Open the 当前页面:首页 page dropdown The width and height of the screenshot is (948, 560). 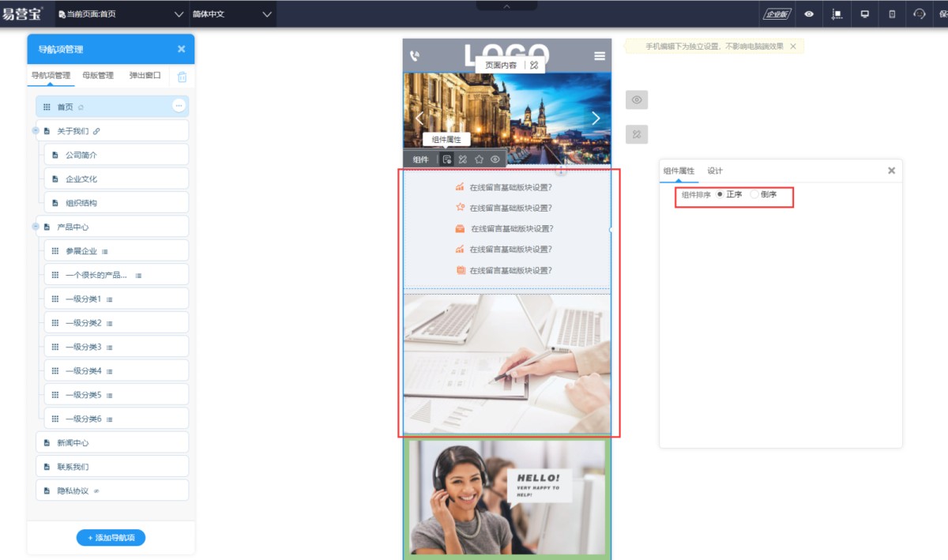(121, 13)
